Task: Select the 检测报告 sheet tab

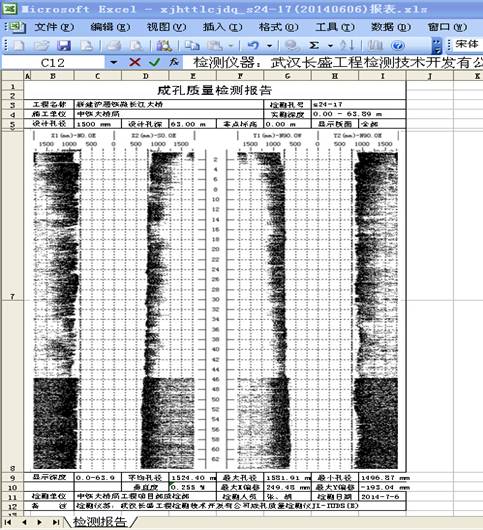Action: [x=100, y=522]
